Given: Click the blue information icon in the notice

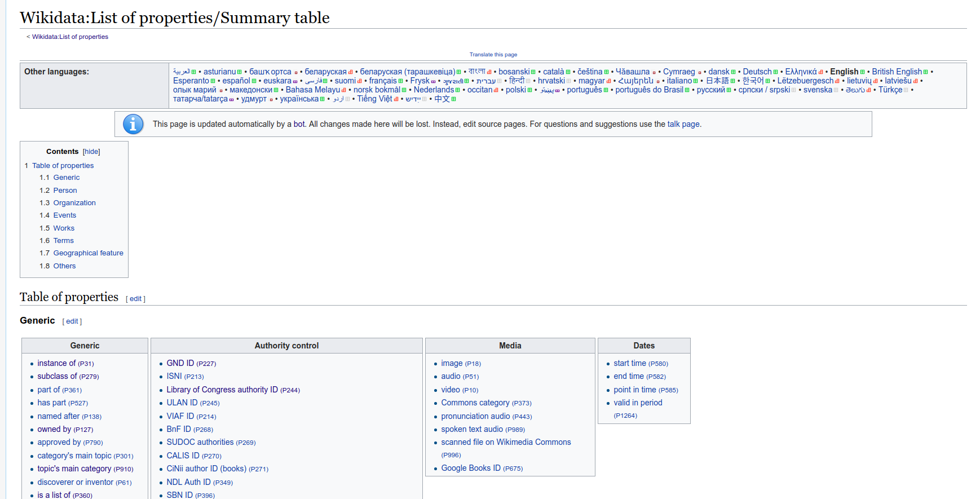Looking at the screenshot, I should coord(133,124).
